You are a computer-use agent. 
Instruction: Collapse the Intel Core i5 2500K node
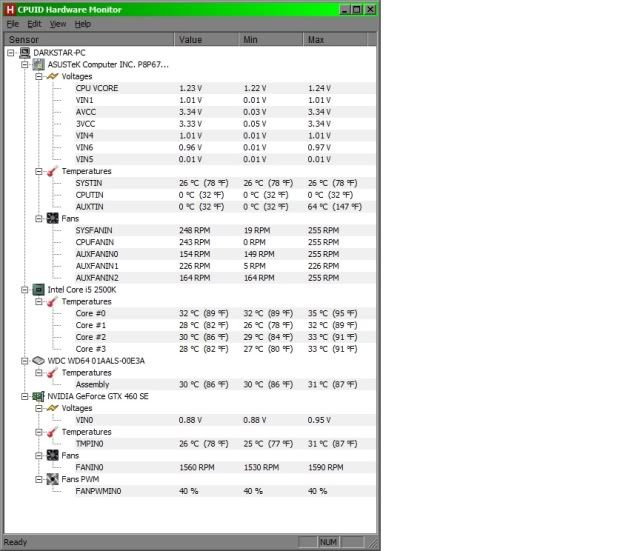click(x=25, y=289)
